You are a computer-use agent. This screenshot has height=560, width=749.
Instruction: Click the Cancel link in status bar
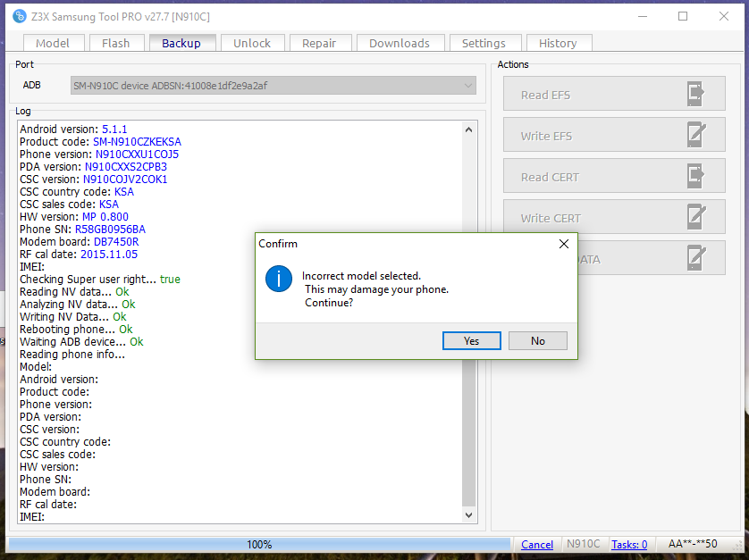[x=537, y=544]
